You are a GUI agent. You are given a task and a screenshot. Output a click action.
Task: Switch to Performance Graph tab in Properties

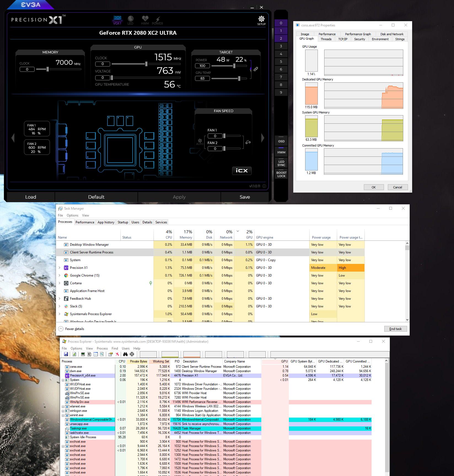(358, 34)
